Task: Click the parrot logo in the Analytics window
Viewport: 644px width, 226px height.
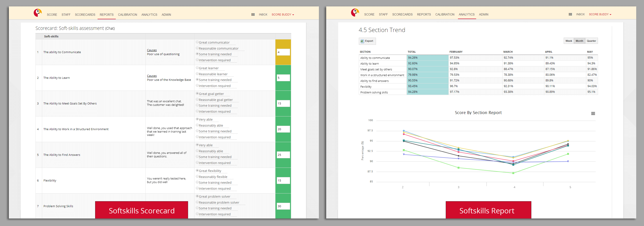Action: click(355, 12)
